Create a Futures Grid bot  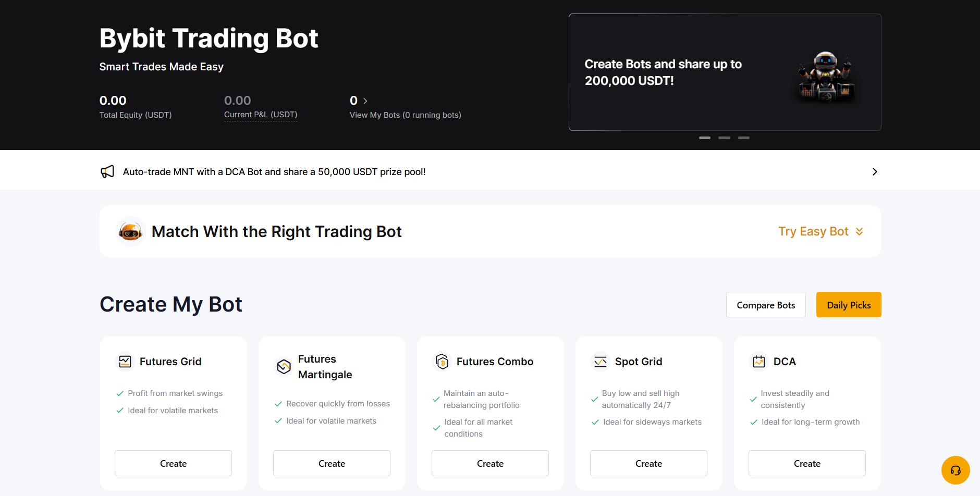click(173, 463)
